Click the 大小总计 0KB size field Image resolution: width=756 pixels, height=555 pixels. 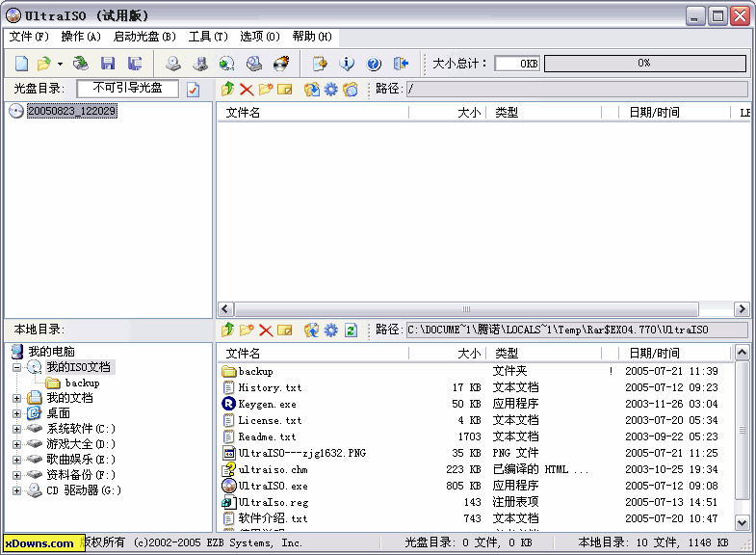517,64
